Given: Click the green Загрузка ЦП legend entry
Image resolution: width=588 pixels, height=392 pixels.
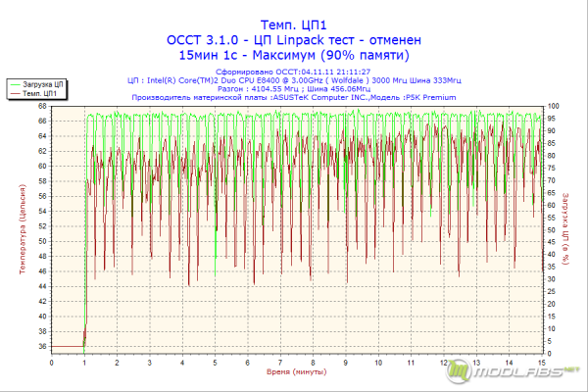Looking at the screenshot, I should pos(36,84).
